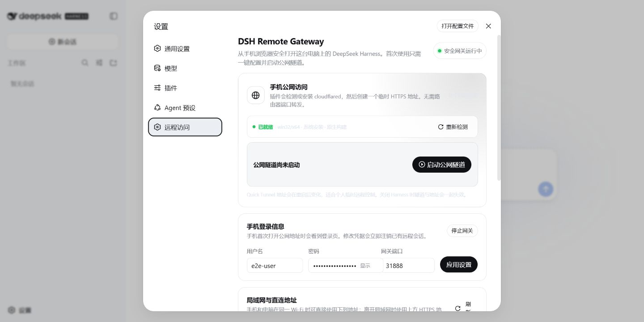Click the search icon in 工作区 header

pos(85,63)
